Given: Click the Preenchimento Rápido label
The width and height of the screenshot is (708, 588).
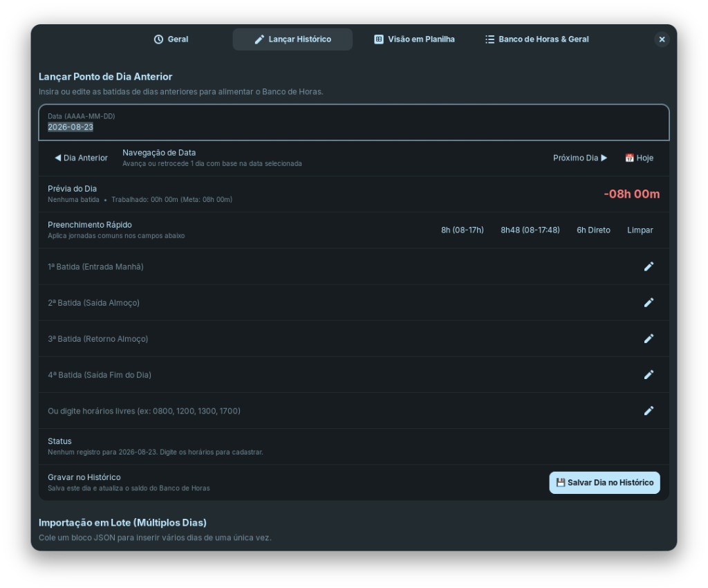Looking at the screenshot, I should [90, 225].
